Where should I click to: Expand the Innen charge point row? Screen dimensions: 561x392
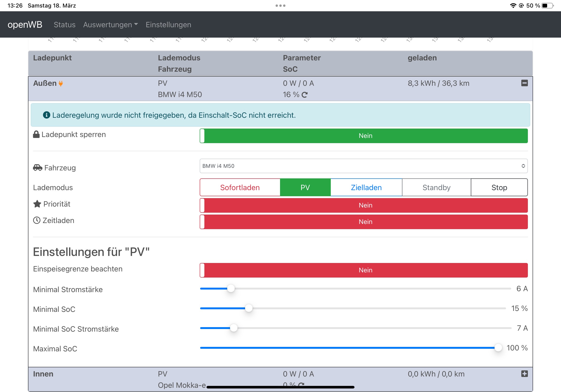point(524,374)
